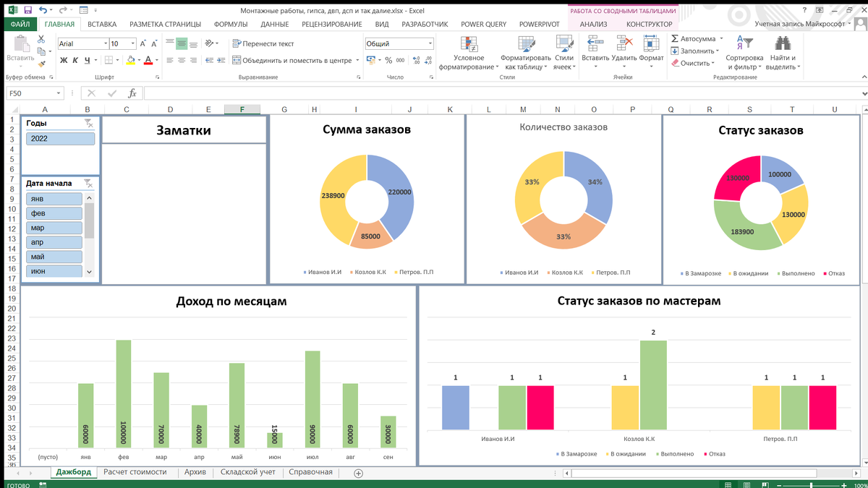Expand the Заполнить dropdown
868x488 pixels.
tap(718, 51)
